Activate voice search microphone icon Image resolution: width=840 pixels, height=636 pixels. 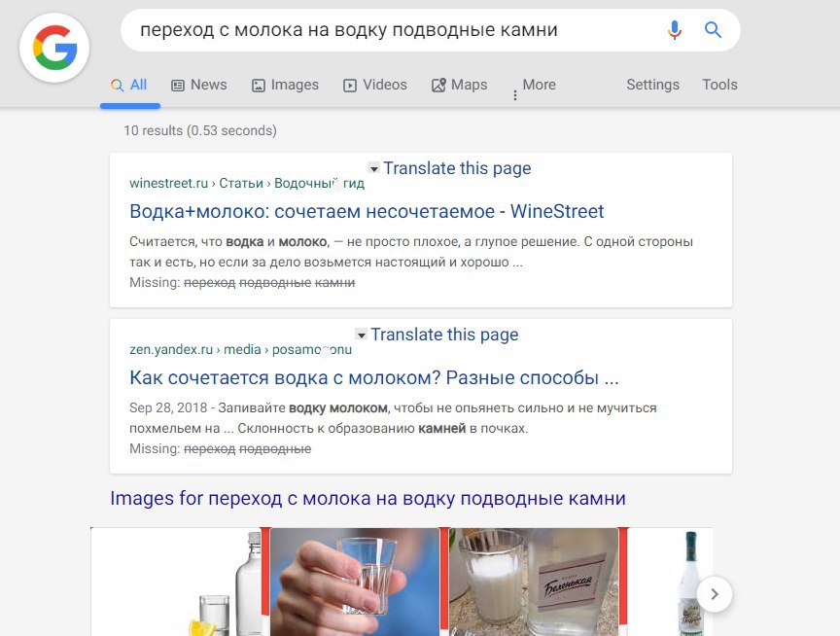coord(675,30)
